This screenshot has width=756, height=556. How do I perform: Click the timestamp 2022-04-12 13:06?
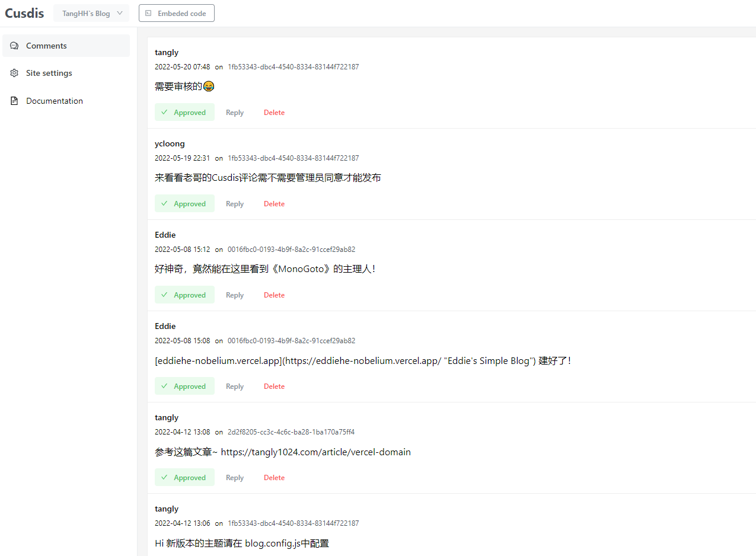pos(182,523)
